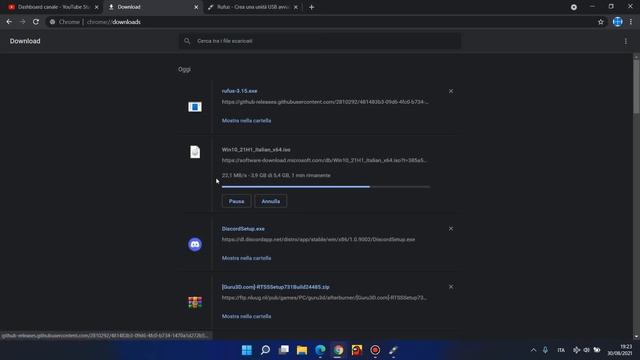Close the Rufus browser tab
The width and height of the screenshot is (640, 360).
tap(296, 7)
